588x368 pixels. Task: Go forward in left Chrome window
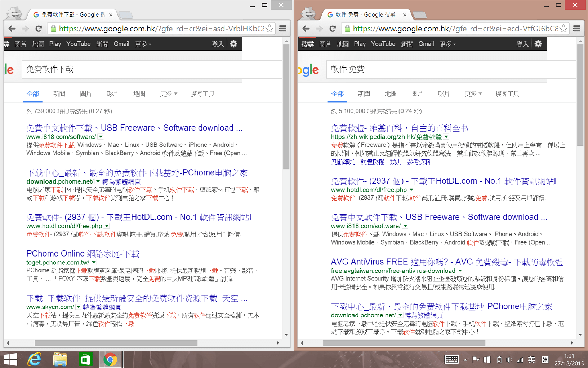[25, 29]
